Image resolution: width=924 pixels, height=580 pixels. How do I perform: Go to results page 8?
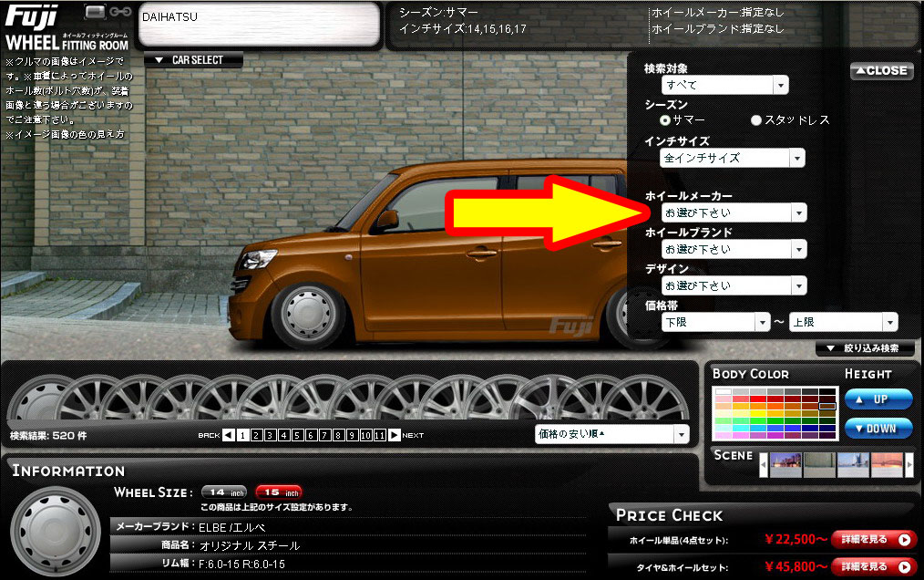[338, 435]
